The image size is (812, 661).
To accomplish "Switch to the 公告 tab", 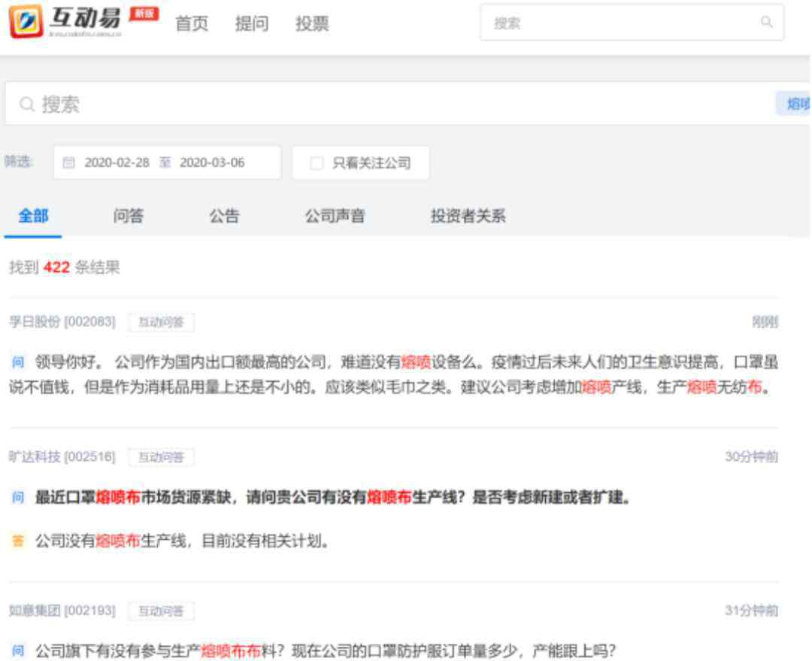I will pyautogui.click(x=224, y=216).
